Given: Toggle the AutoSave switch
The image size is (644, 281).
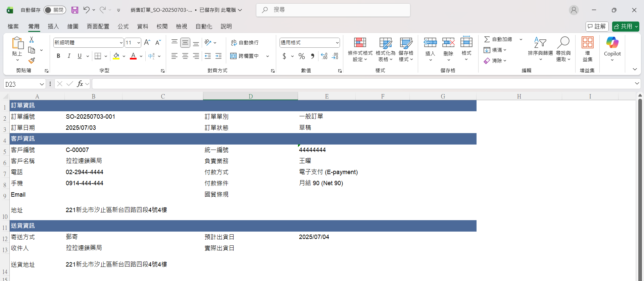Looking at the screenshot, I should coord(55,10).
